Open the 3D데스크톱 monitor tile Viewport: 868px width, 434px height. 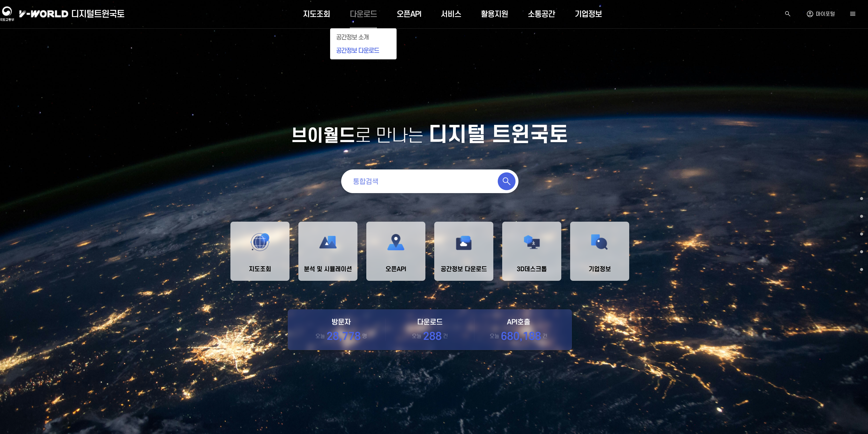pos(531,251)
